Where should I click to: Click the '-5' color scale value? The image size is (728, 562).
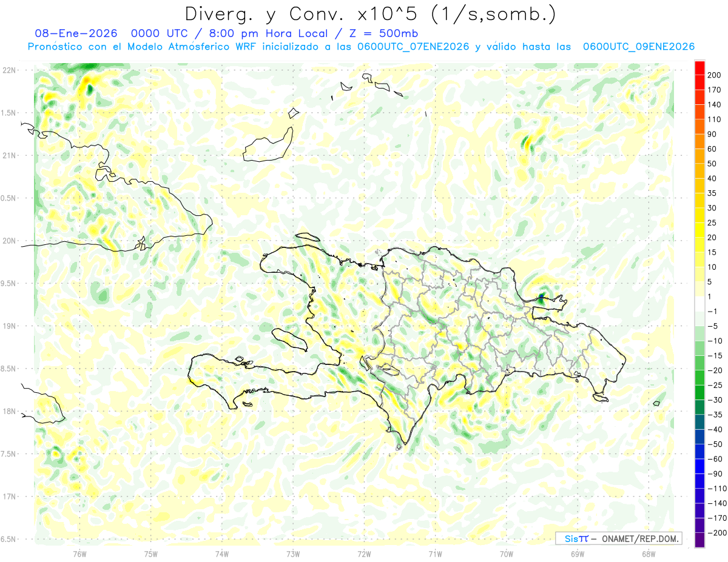[x=713, y=326]
